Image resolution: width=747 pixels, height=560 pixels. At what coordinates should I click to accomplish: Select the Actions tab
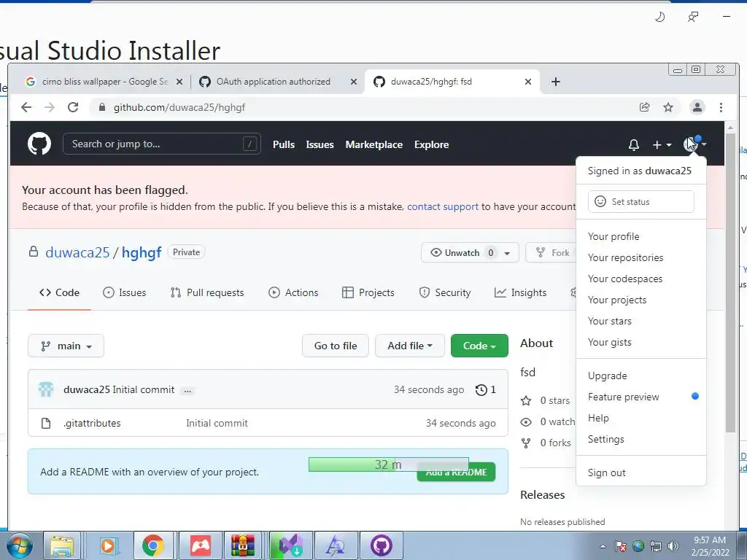click(x=293, y=293)
